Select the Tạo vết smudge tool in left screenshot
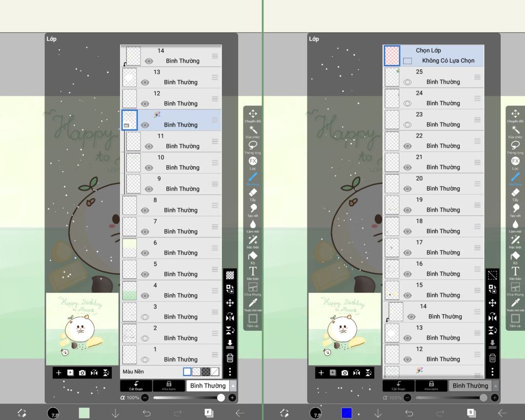The width and height of the screenshot is (525, 420). (x=253, y=210)
